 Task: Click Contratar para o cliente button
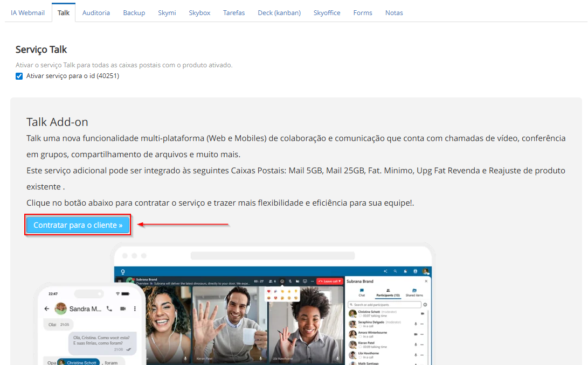click(x=78, y=225)
